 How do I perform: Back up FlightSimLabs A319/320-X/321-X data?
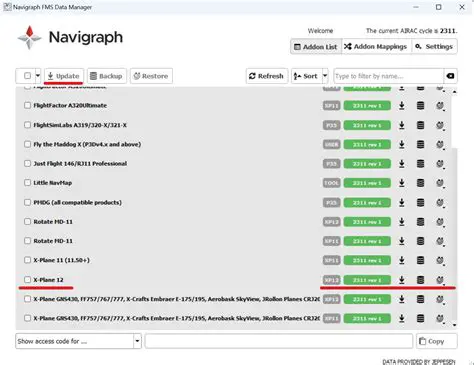click(x=421, y=125)
